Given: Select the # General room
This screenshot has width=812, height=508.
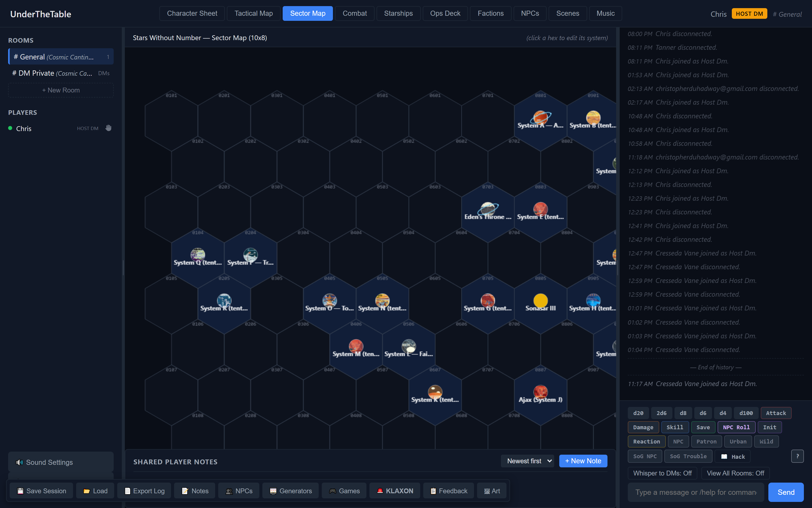Looking at the screenshot, I should (x=61, y=57).
